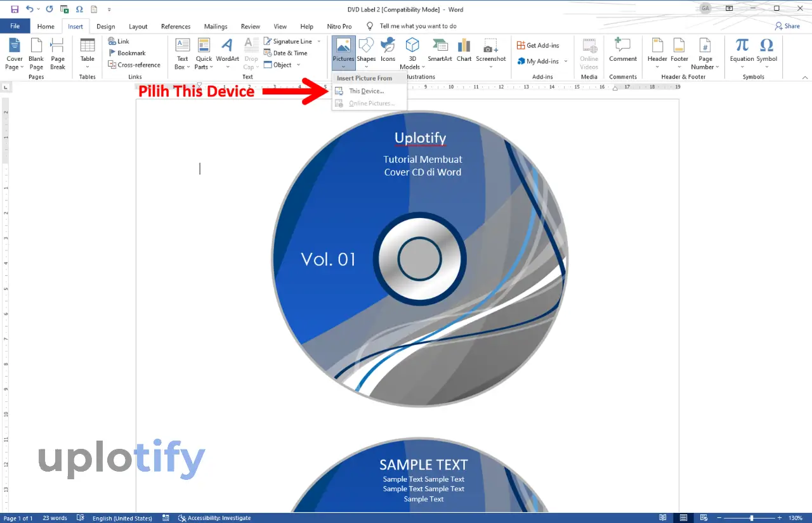The image size is (812, 523).
Task: Insert Icons from ribbon
Action: [388, 50]
